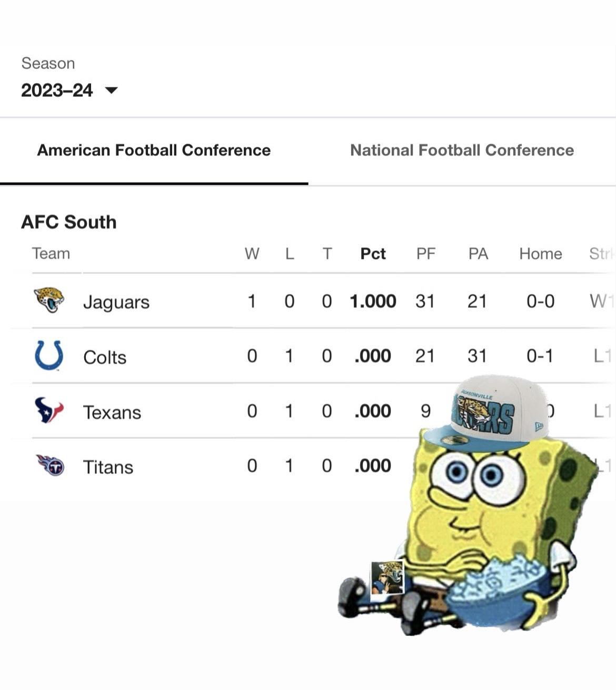Open the Colts team link
Image resolution: width=616 pixels, height=690 pixels.
pos(105,357)
